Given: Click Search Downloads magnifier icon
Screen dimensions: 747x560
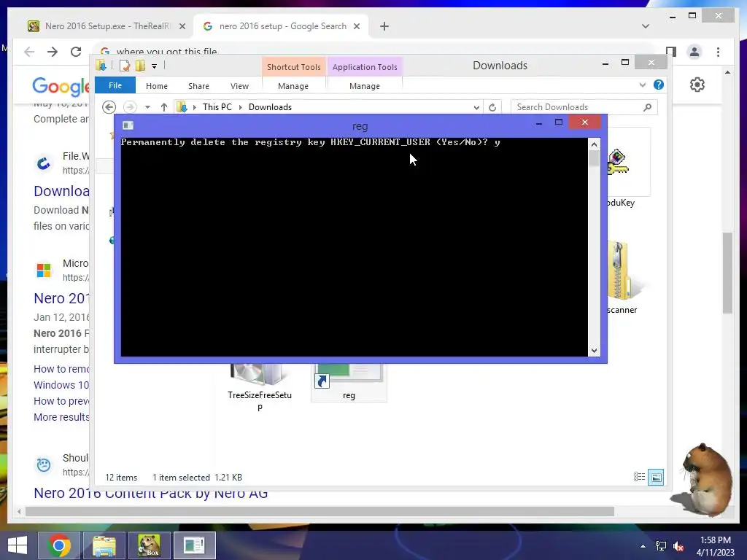Looking at the screenshot, I should pos(648,107).
